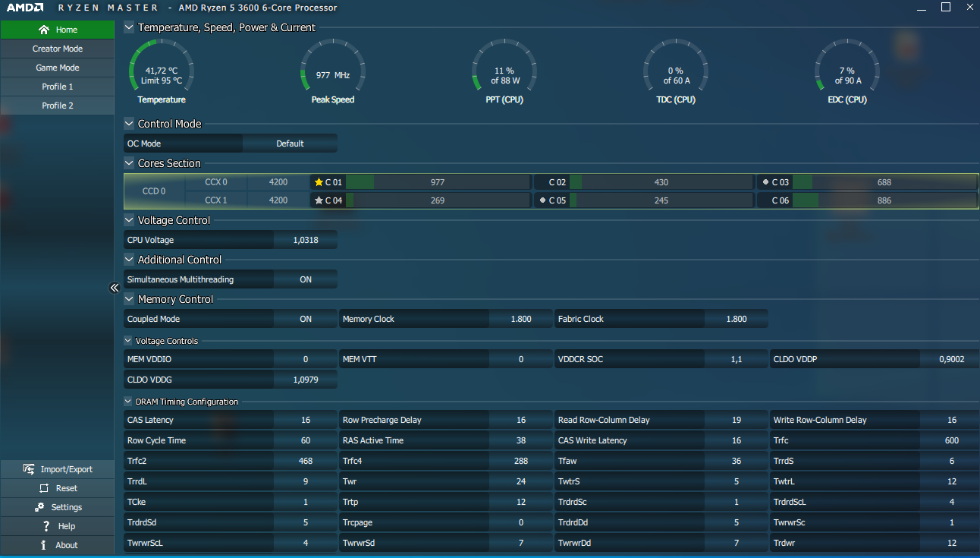Viewport: 980px width, 558px height.
Task: Collapse the Voltage Control section
Action: coord(129,220)
